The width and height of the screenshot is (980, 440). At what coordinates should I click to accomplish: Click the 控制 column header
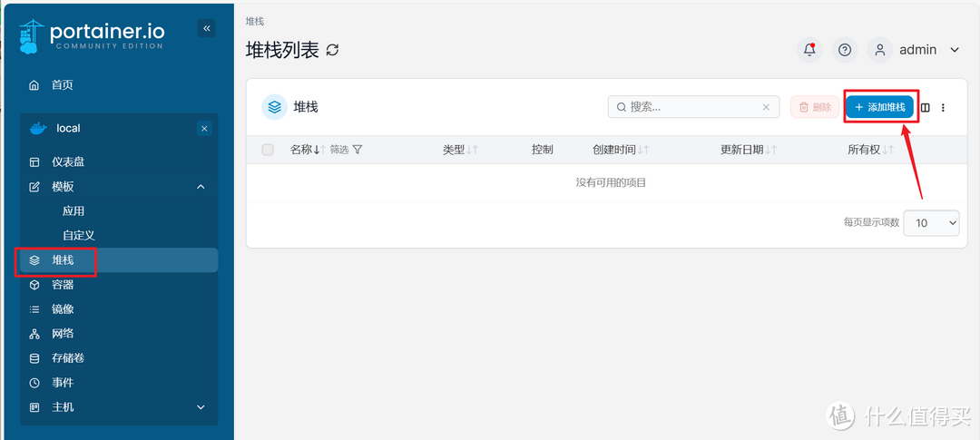click(x=543, y=150)
